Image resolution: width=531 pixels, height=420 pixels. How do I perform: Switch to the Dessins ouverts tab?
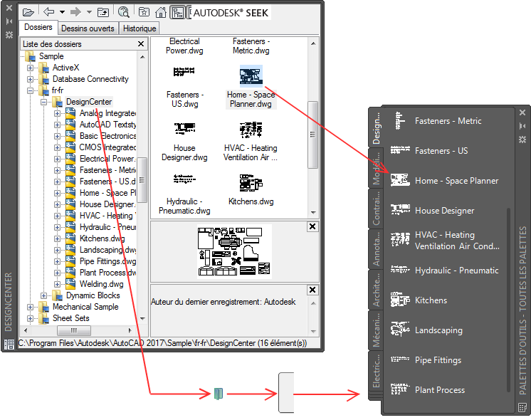point(88,28)
